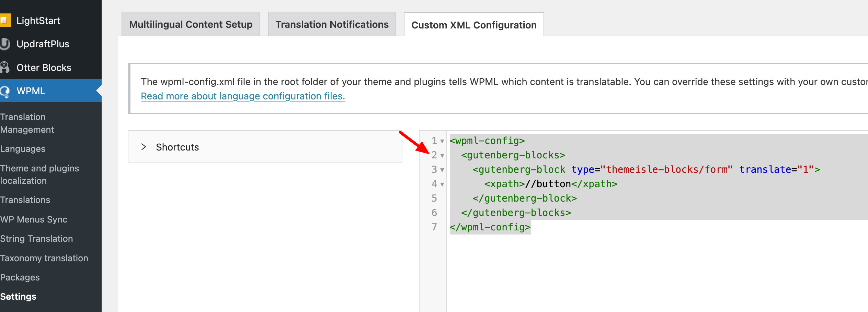Open the LightStart menu item
The image size is (868, 312).
point(38,21)
